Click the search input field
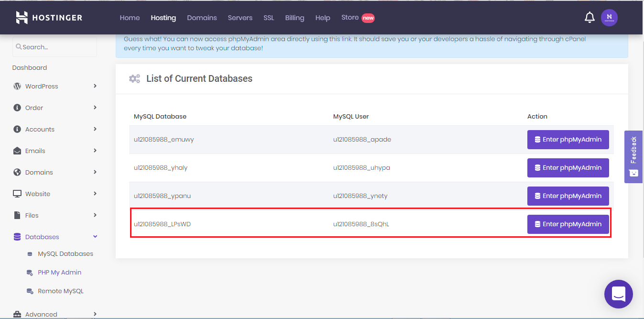Image resolution: width=644 pixels, height=319 pixels. pyautogui.click(x=54, y=46)
